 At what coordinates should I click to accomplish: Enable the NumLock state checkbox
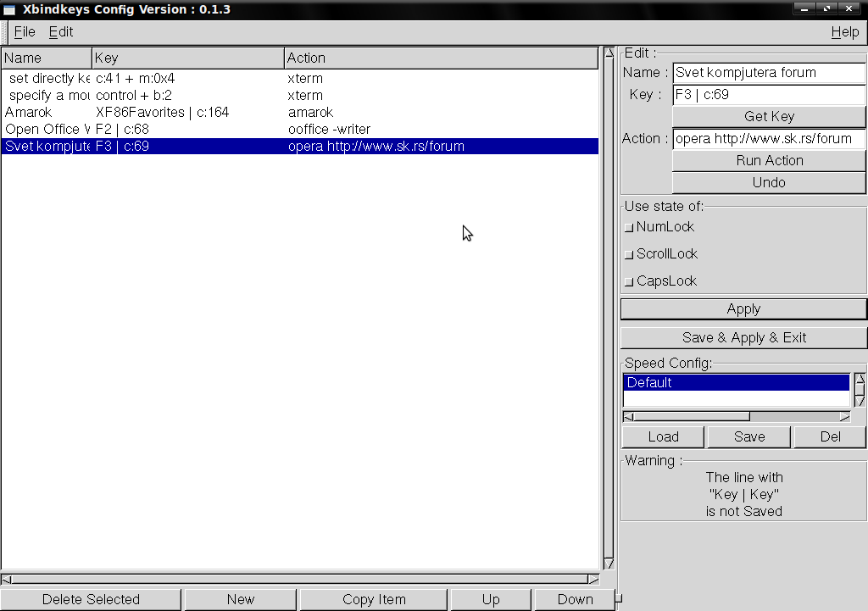click(628, 226)
